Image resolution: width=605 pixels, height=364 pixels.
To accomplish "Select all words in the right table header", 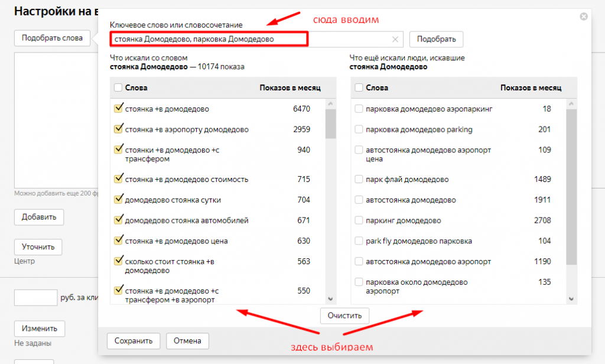I will click(359, 87).
